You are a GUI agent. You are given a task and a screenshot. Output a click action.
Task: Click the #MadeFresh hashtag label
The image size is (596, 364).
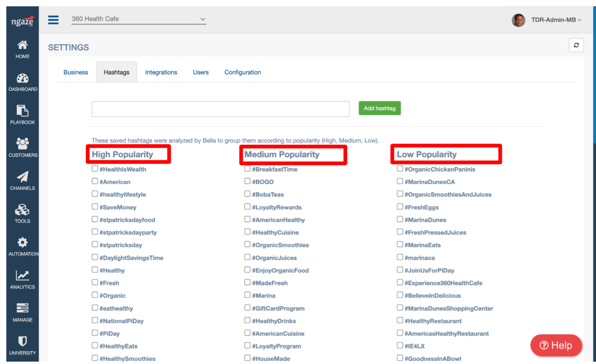[270, 283]
